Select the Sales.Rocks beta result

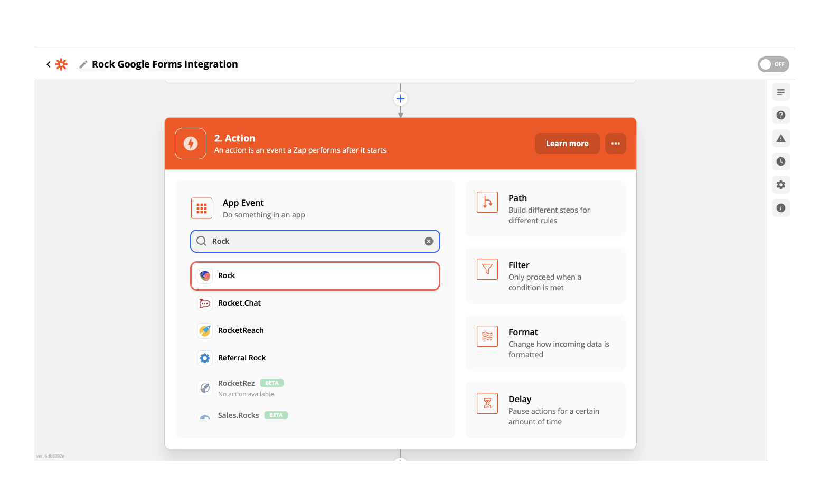315,415
